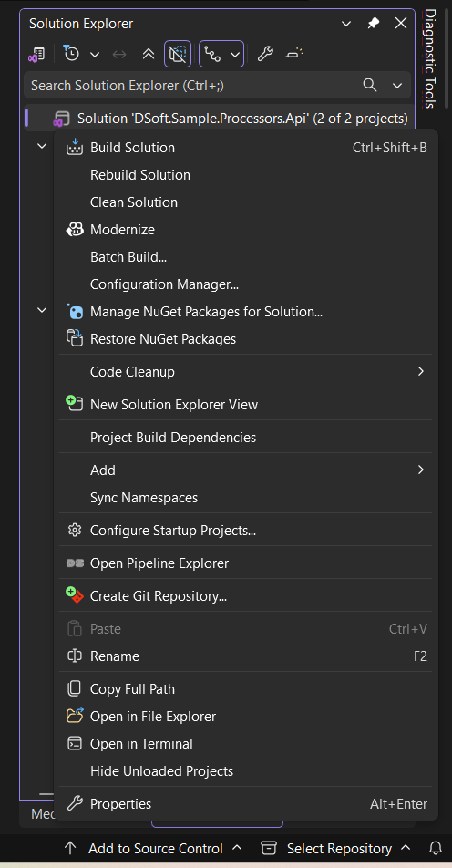Open the search options dropdown arrow

click(x=397, y=86)
